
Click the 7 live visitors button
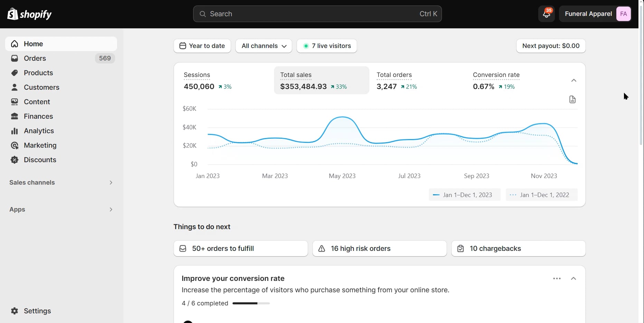pyautogui.click(x=327, y=46)
